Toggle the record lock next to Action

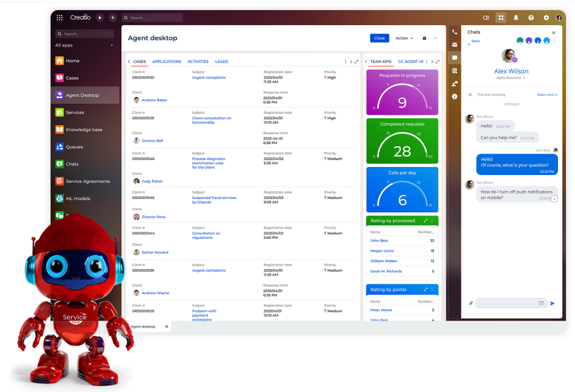424,38
